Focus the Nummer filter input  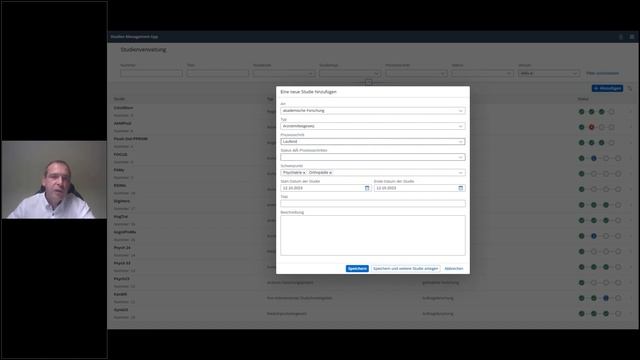151,73
